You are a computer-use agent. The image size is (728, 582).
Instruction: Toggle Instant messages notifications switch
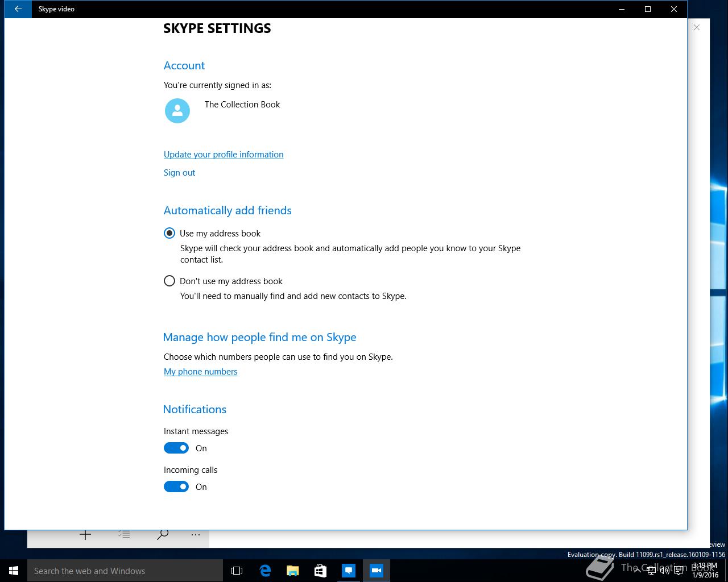tap(176, 448)
